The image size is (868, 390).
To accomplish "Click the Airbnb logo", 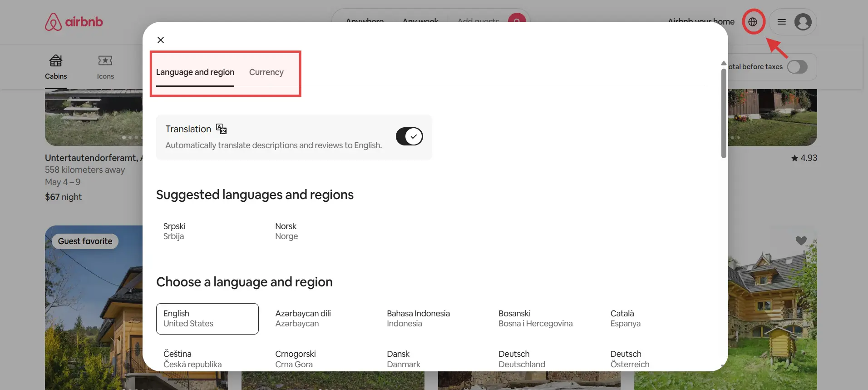I will click(x=74, y=22).
